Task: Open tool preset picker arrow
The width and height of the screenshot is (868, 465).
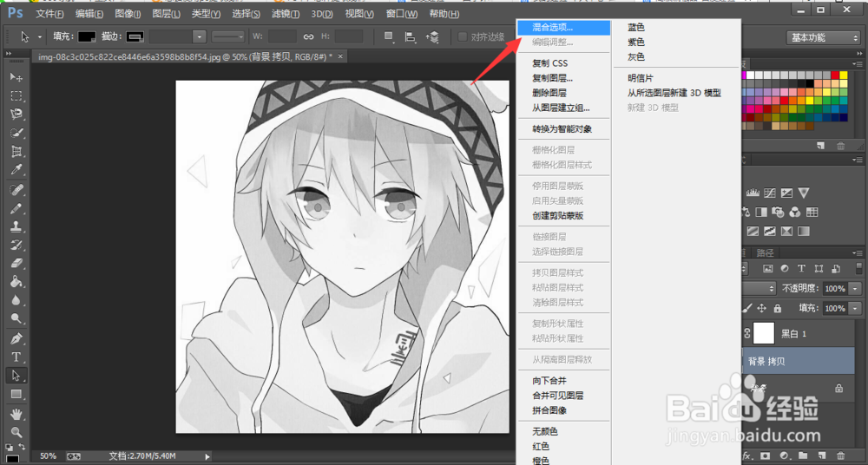Action: 40,37
